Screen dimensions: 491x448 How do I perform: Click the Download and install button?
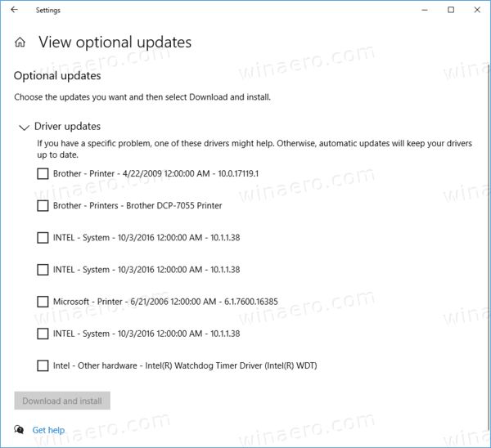point(62,401)
